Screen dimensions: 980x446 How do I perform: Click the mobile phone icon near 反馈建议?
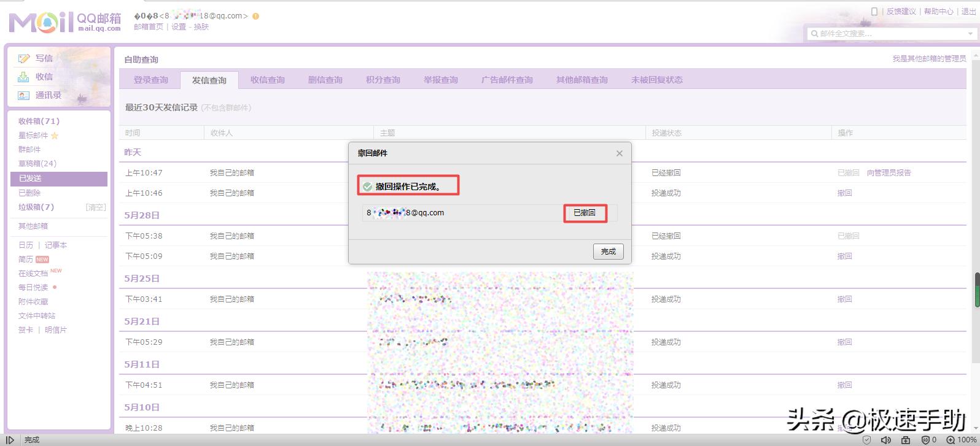point(874,12)
